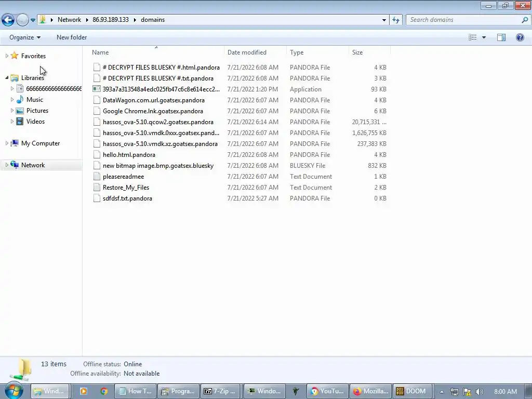This screenshot has width=532, height=399.
Task: Collapse the Libraries tree node
Action: point(7,78)
